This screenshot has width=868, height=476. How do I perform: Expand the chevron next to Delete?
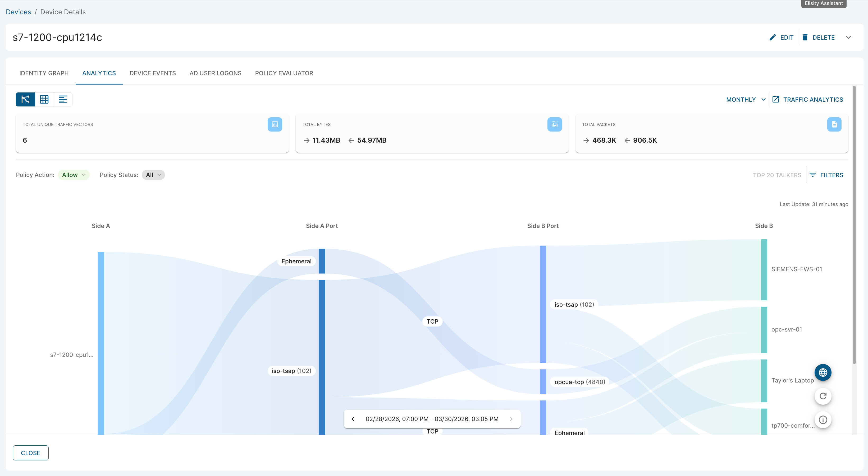pos(848,37)
